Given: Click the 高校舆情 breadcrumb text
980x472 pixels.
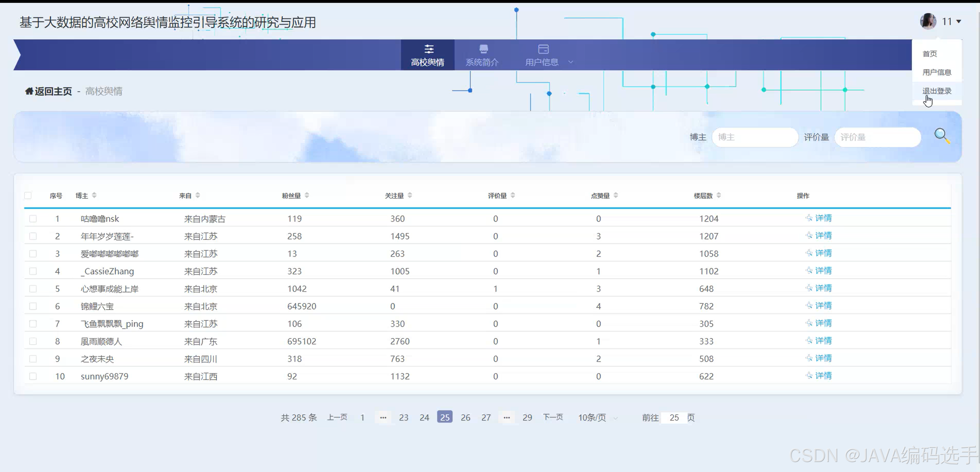Looking at the screenshot, I should (x=104, y=92).
